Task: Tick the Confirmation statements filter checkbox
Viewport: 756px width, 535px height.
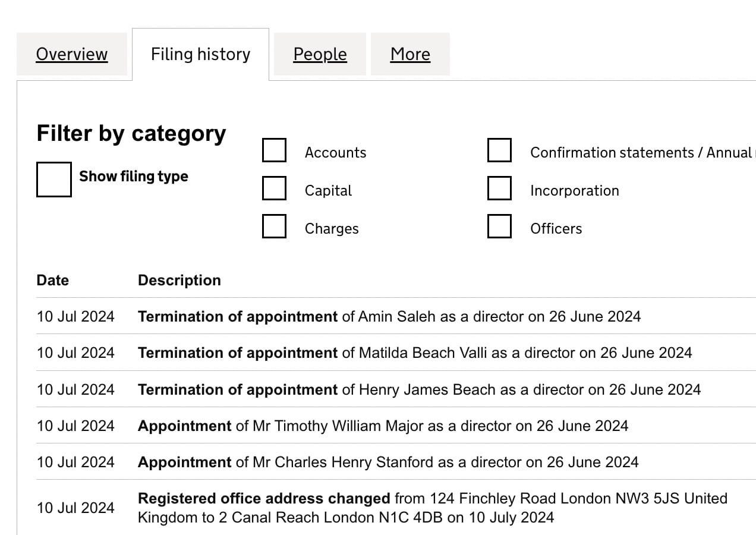Action: [x=499, y=150]
